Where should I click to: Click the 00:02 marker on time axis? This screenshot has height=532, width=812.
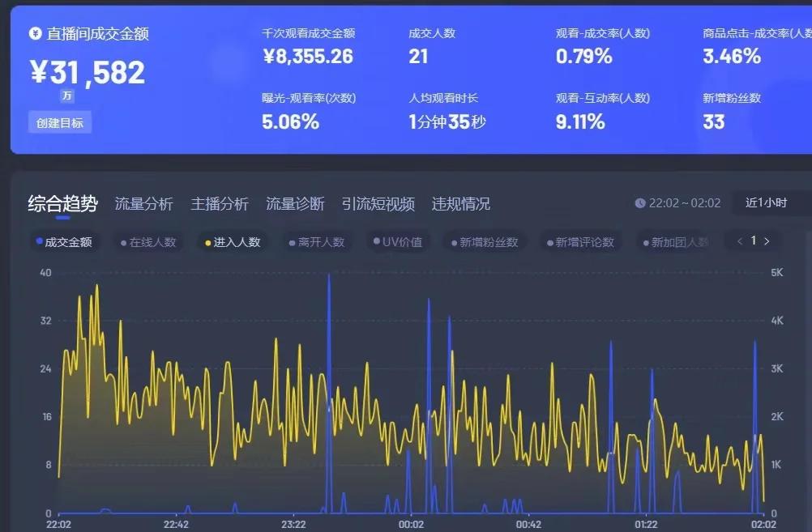pyautogui.click(x=412, y=525)
